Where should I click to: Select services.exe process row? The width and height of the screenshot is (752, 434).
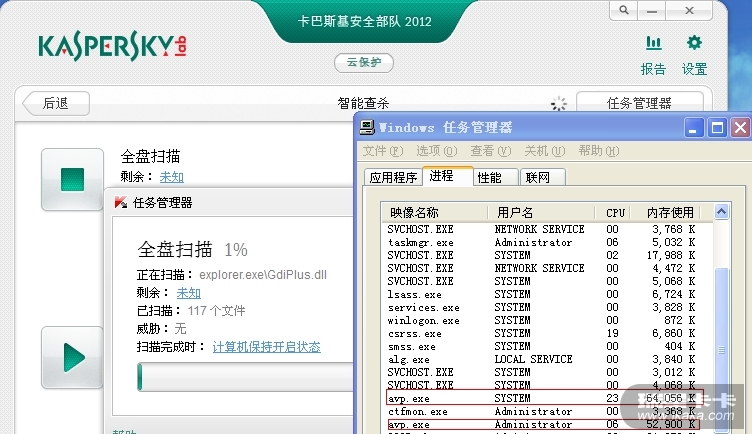click(x=541, y=307)
